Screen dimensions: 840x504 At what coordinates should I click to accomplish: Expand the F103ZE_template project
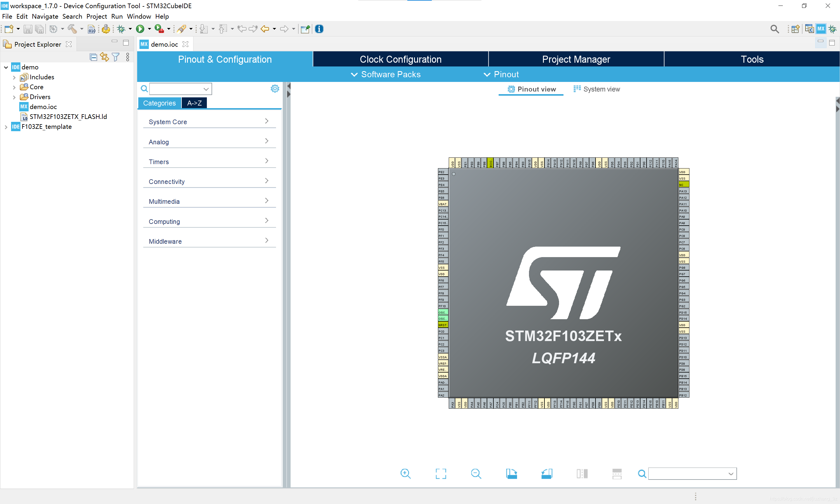[6, 127]
